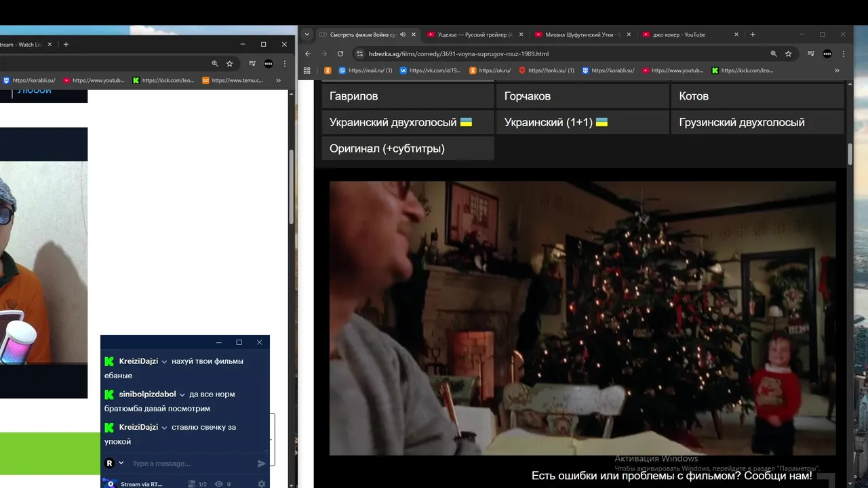Open new tab in left browser window
The image size is (868, 488).
click(x=66, y=45)
